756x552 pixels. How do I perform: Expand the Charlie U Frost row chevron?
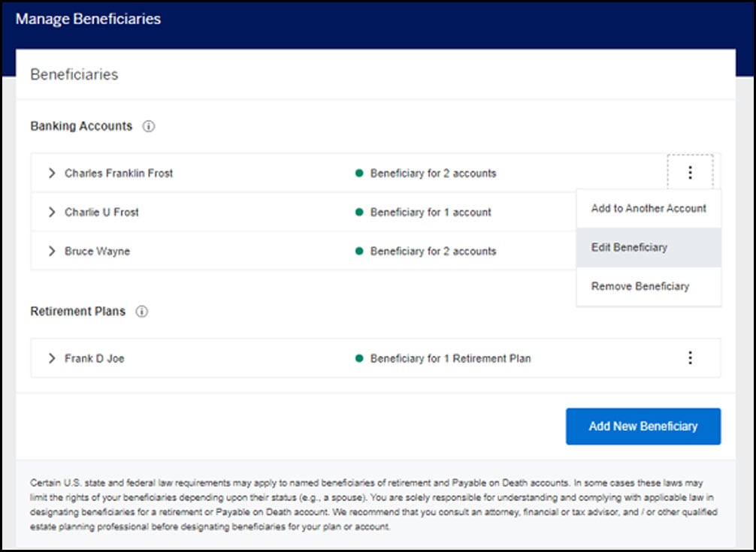click(x=51, y=213)
